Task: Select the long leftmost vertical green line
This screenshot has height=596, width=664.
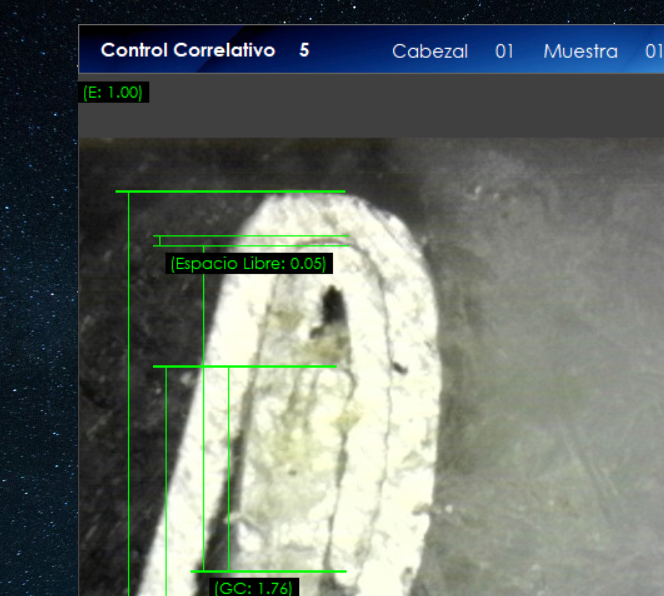Action: click(129, 400)
